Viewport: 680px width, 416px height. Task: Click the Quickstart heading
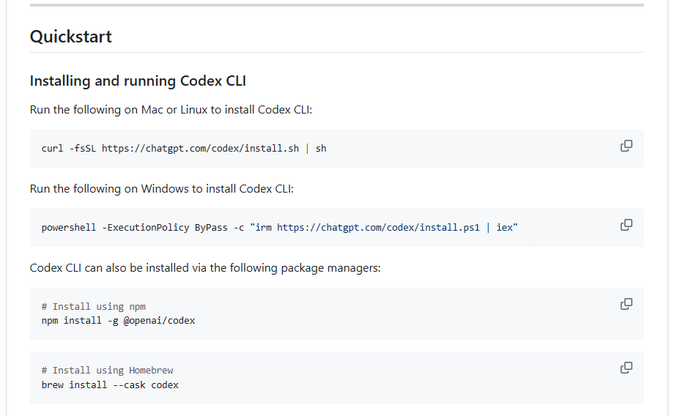click(71, 36)
